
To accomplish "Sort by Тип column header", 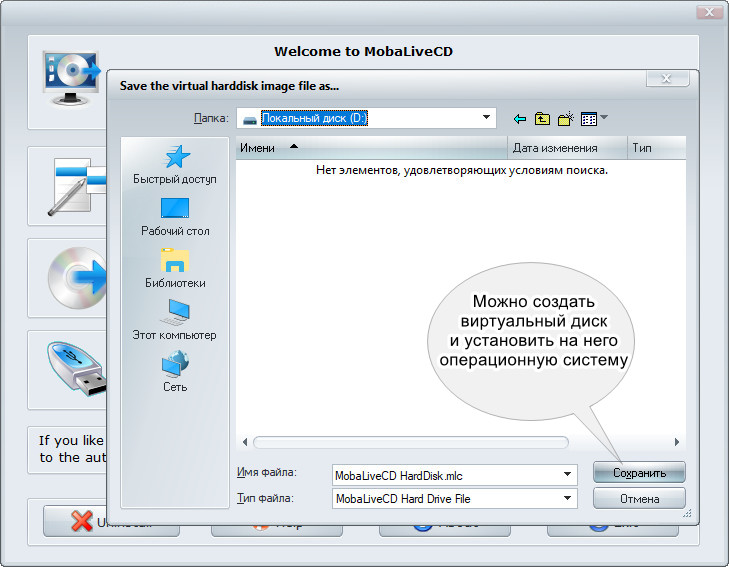I will coord(656,148).
